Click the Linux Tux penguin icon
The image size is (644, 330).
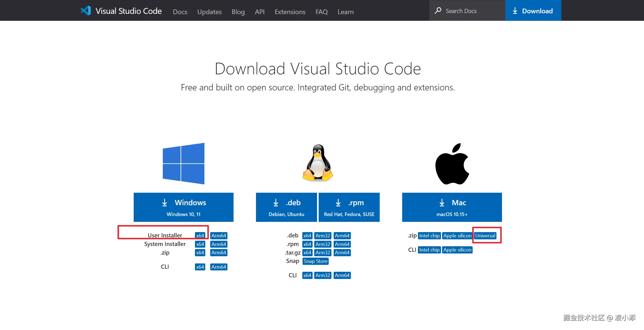coord(318,163)
